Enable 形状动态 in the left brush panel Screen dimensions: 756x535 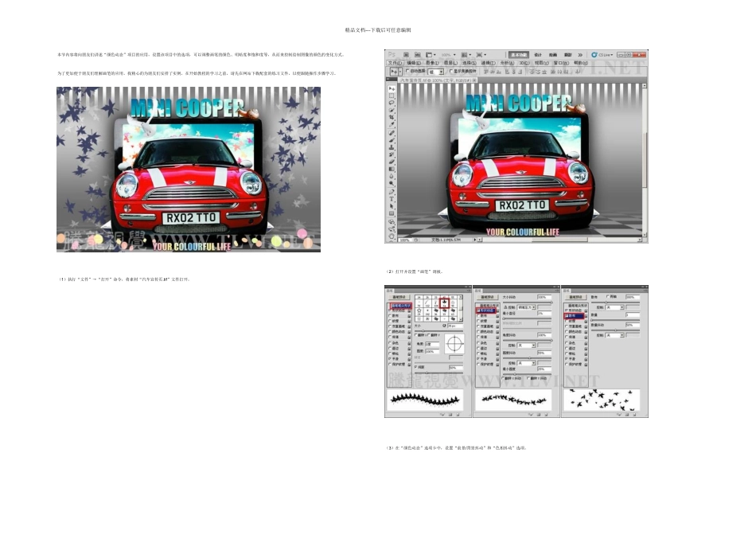390,310
